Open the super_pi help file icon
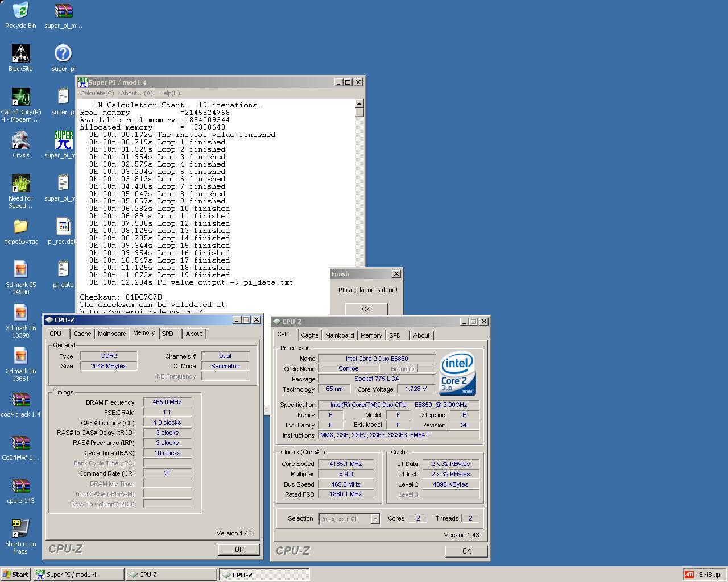Viewport: 728px width, 582px height. [x=63, y=53]
